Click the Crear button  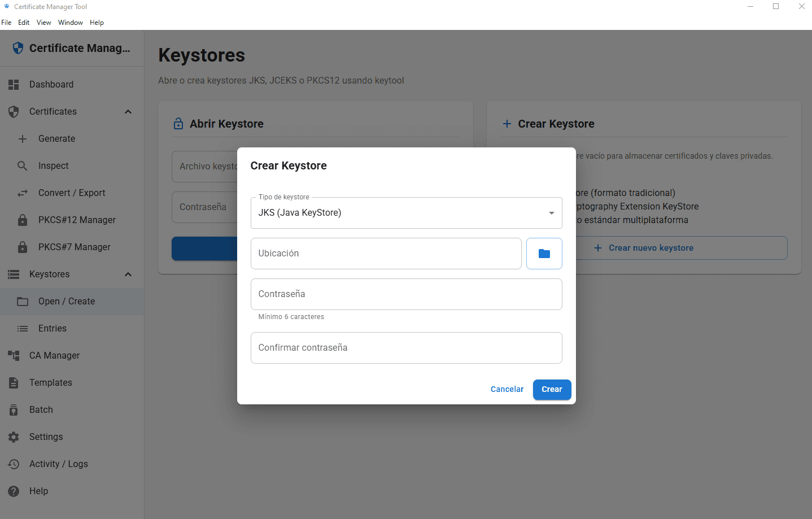tap(552, 389)
